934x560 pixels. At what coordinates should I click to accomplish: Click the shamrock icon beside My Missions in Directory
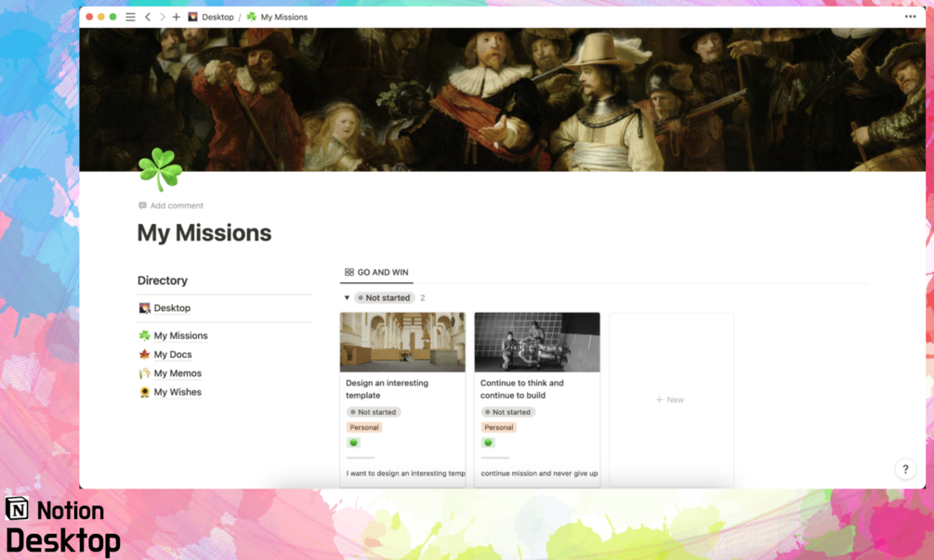[x=144, y=335]
